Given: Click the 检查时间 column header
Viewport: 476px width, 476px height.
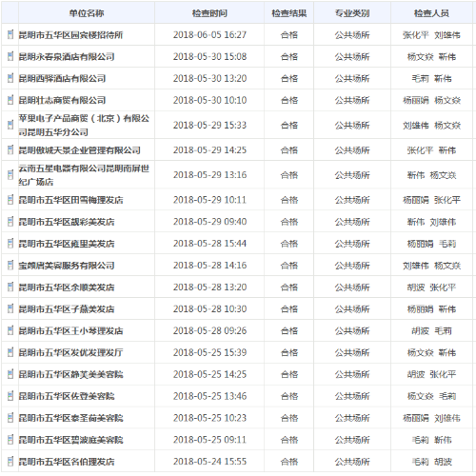Looking at the screenshot, I should (209, 13).
